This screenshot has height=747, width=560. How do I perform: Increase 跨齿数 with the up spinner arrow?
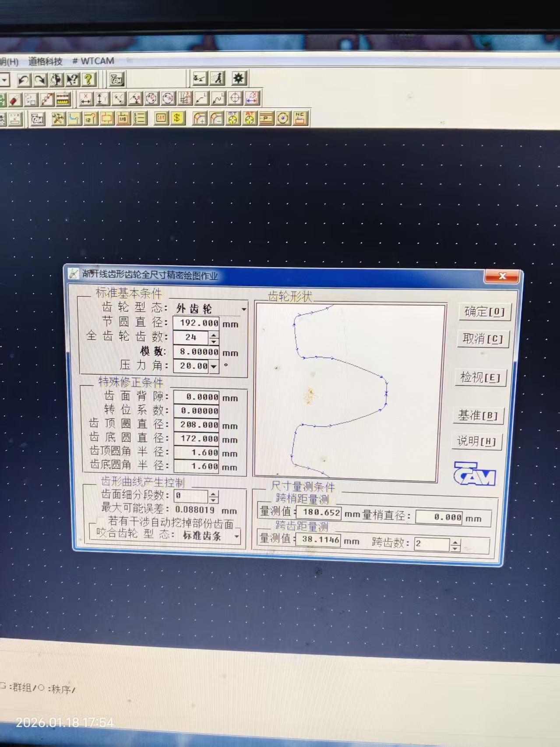(x=455, y=543)
